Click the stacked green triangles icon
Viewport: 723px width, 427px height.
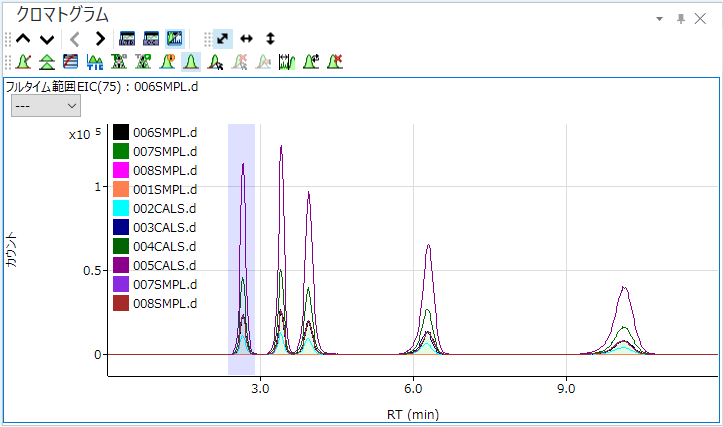tap(47, 62)
